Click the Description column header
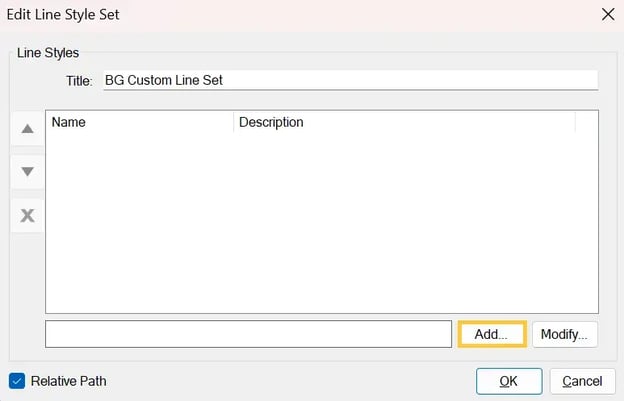 click(404, 122)
